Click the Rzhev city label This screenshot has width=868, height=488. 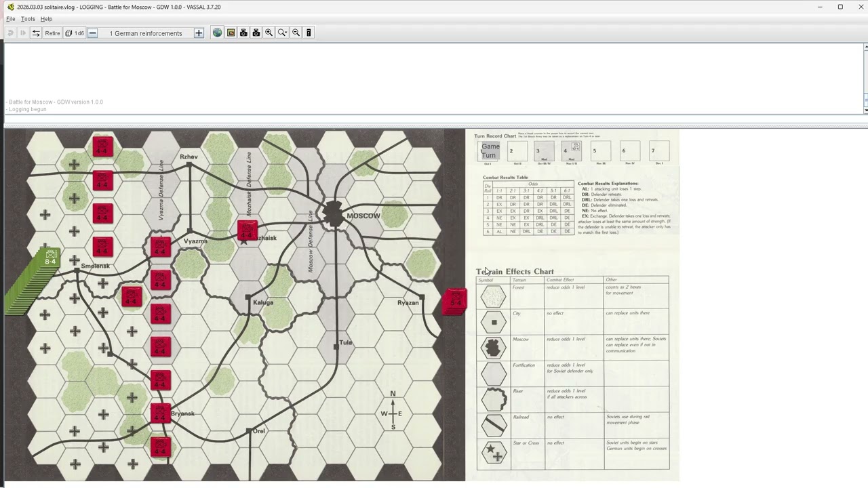pyautogui.click(x=189, y=157)
